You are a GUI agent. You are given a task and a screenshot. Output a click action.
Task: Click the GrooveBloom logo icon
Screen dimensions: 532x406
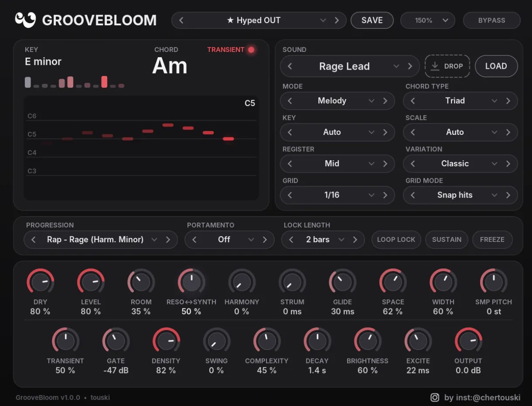(x=25, y=20)
